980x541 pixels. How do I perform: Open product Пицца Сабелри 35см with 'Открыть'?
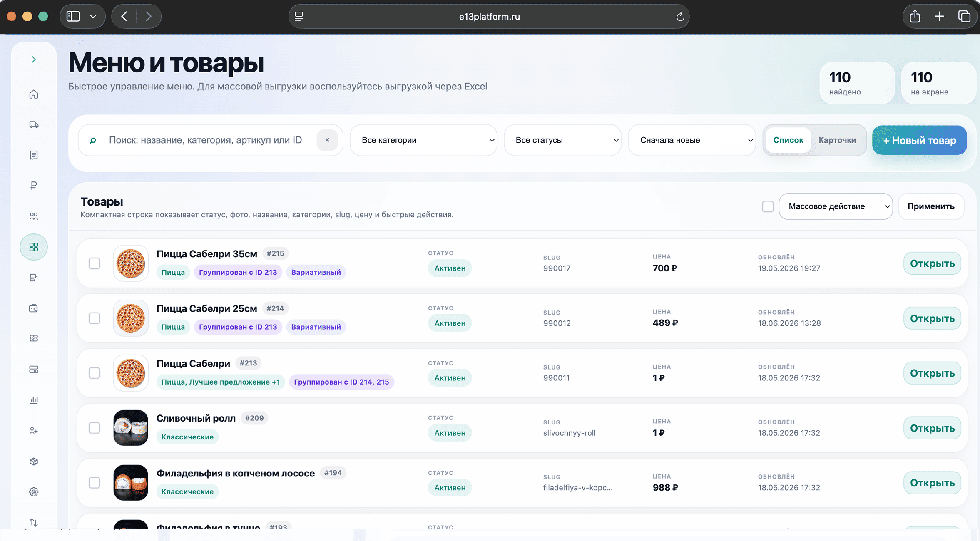pyautogui.click(x=932, y=263)
